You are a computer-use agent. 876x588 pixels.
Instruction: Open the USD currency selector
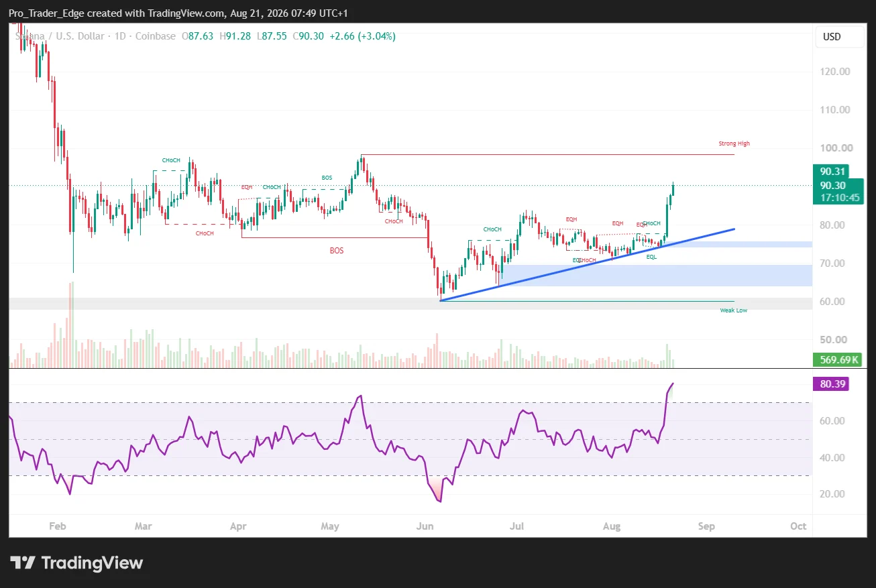(x=840, y=37)
